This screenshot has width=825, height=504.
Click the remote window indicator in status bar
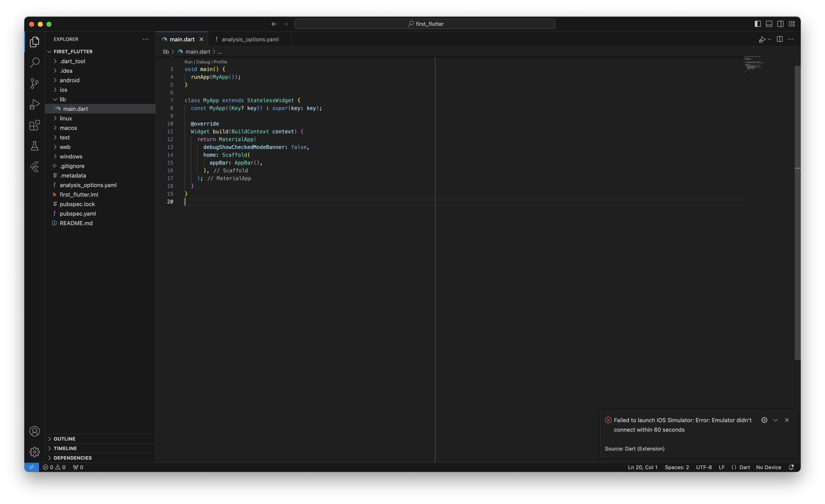pyautogui.click(x=31, y=467)
